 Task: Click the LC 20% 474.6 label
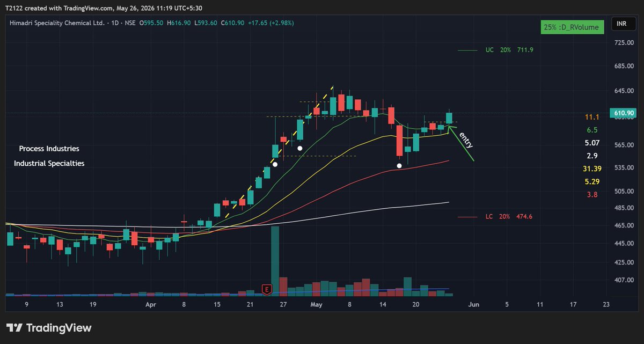click(509, 217)
